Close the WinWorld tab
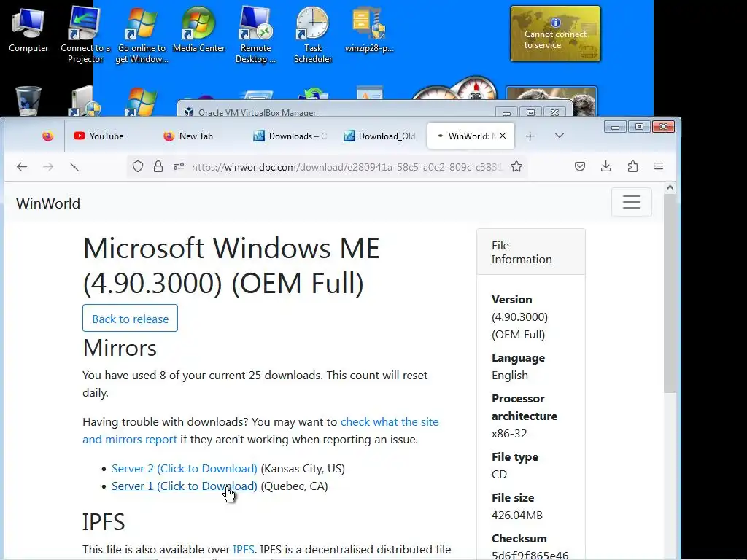 (x=503, y=136)
